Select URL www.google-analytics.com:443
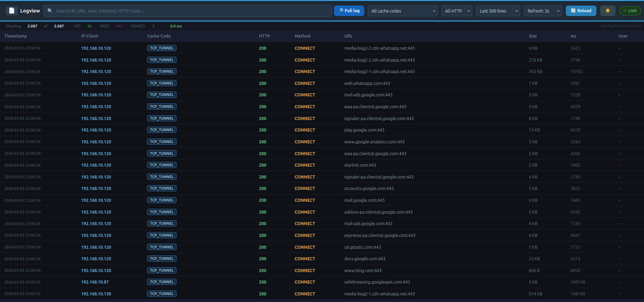Image resolution: width=644 pixels, height=302 pixels. click(374, 142)
